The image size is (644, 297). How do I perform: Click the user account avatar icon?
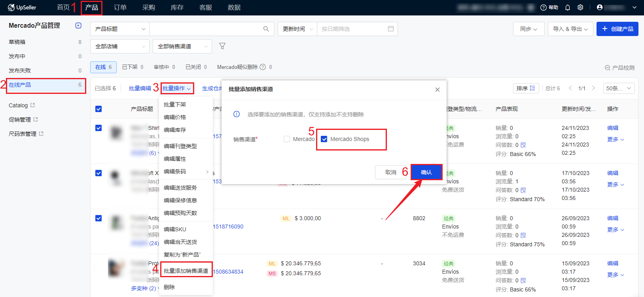pos(600,7)
